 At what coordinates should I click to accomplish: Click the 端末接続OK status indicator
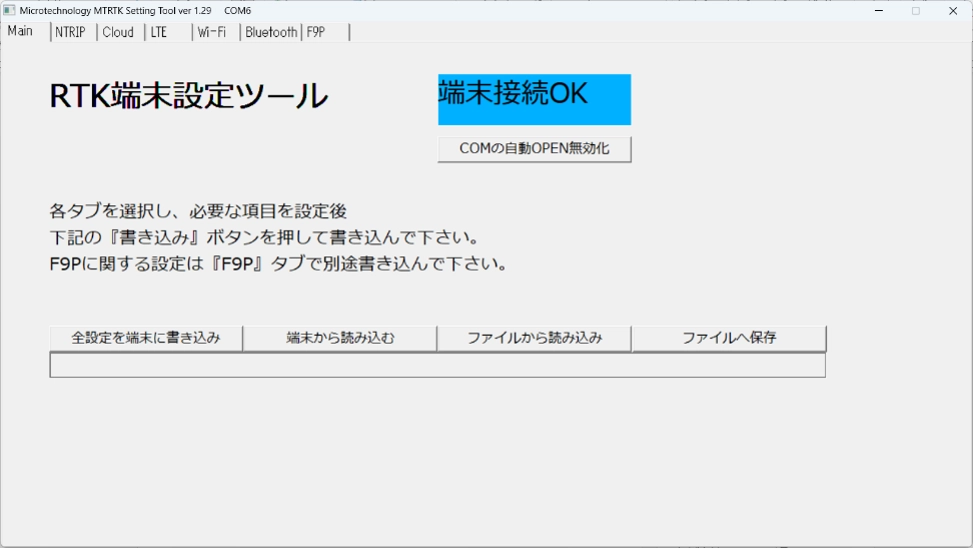534,99
